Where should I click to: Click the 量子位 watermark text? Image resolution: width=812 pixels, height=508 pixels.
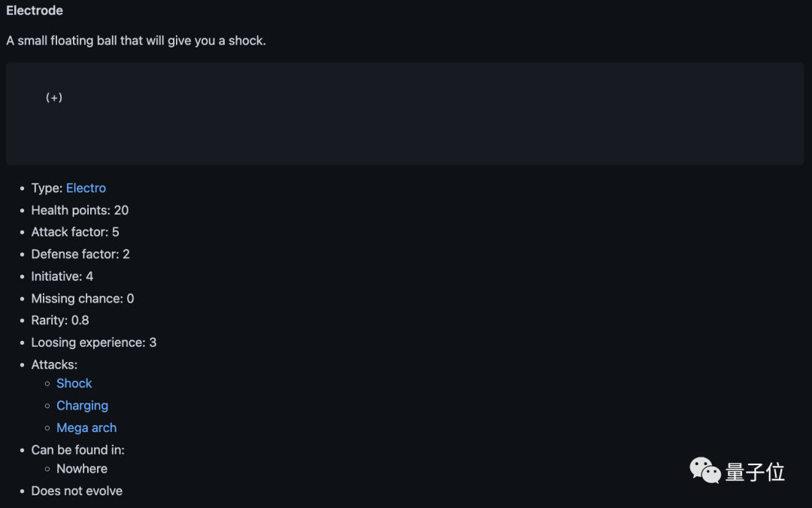(x=755, y=472)
